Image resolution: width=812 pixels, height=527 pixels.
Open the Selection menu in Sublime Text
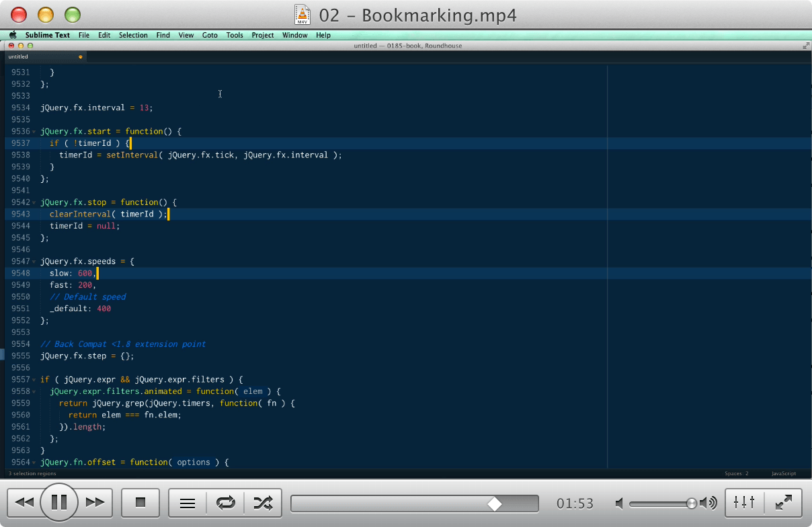pos(133,35)
